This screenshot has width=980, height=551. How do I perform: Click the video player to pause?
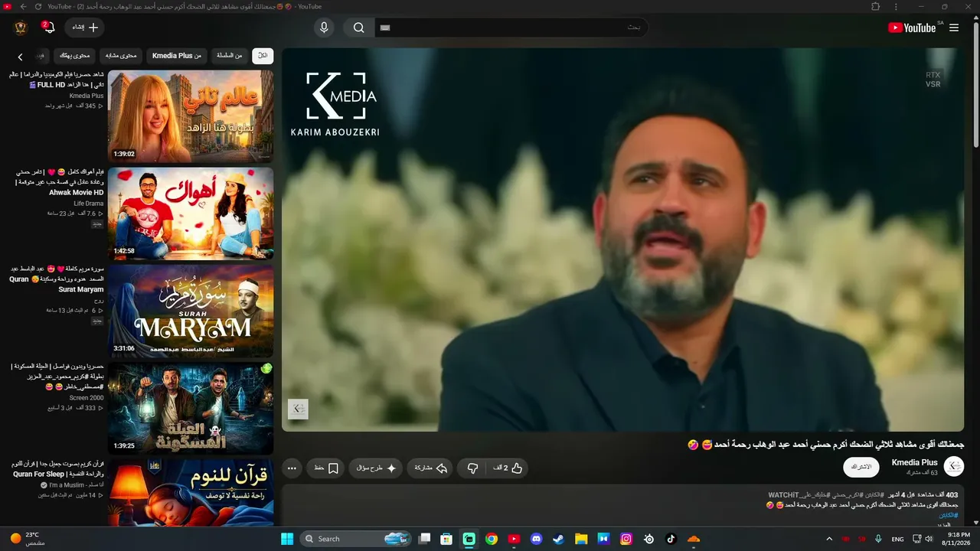point(622,240)
